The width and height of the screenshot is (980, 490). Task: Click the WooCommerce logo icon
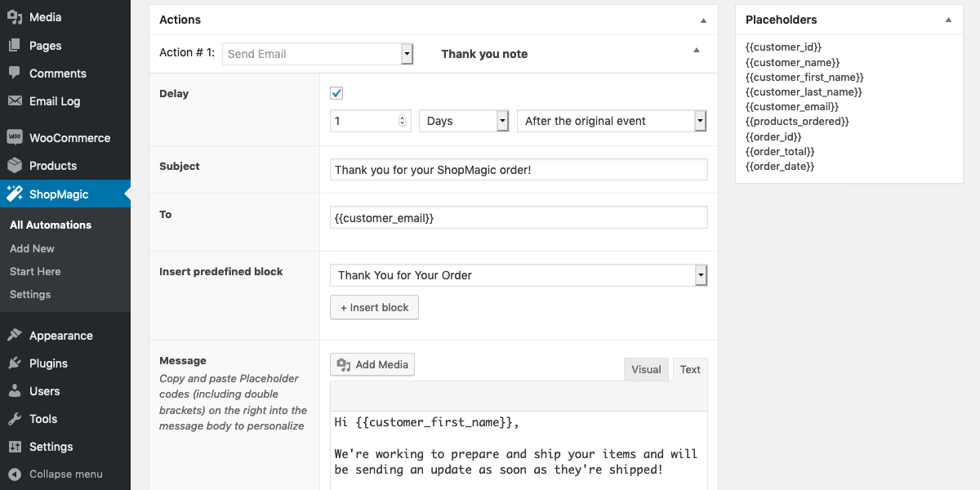(15, 137)
